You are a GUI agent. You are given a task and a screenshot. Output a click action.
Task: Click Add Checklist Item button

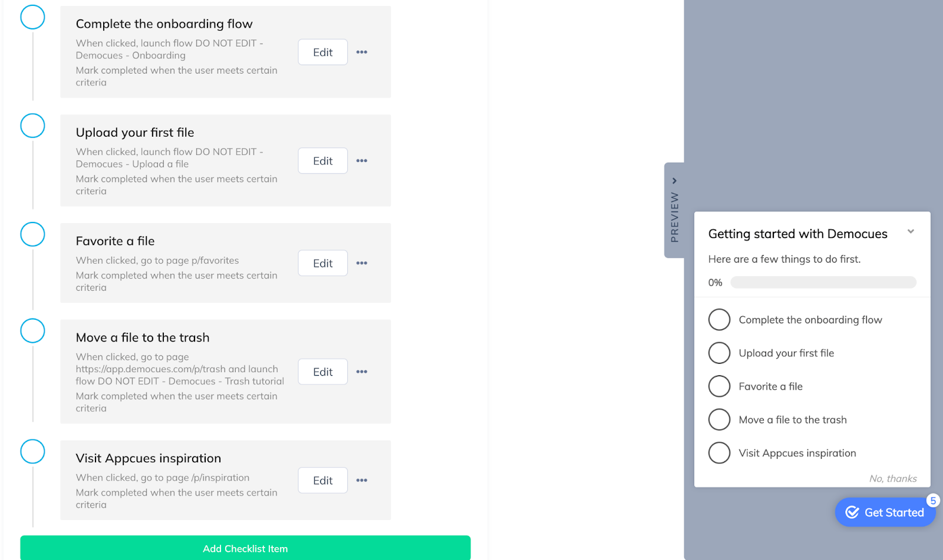[x=245, y=548]
